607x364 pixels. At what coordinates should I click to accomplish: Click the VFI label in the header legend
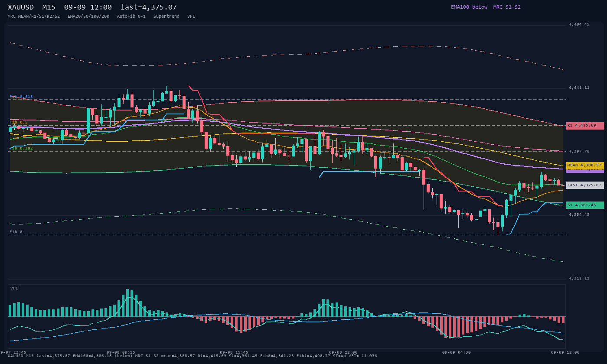pyautogui.click(x=191, y=16)
